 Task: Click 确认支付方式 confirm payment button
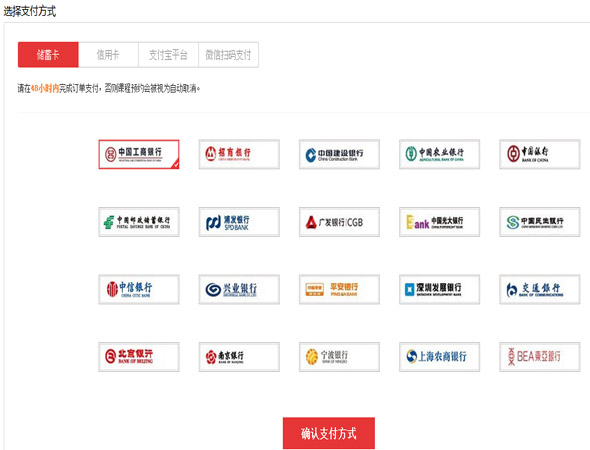329,433
